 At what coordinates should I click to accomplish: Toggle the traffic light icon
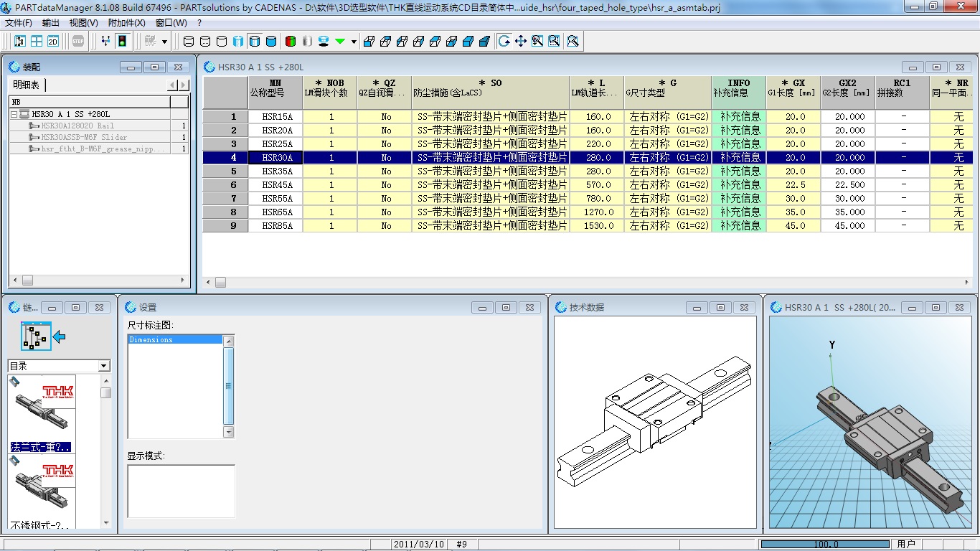(x=122, y=42)
